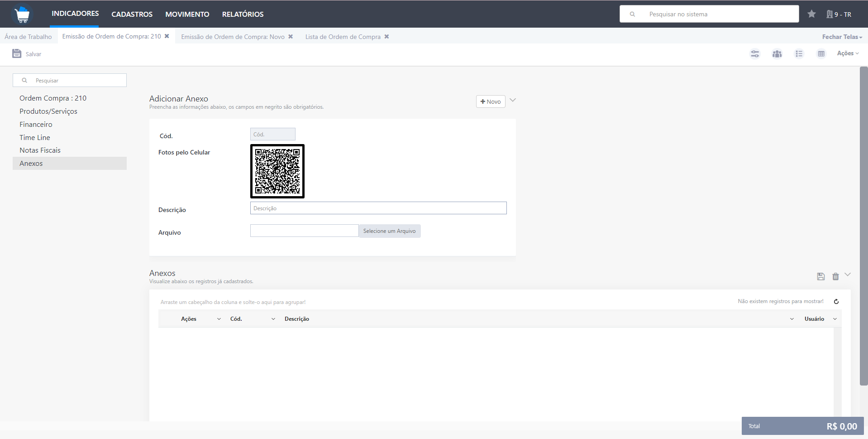Click the Total R$ 0,00 bar

coord(803,426)
